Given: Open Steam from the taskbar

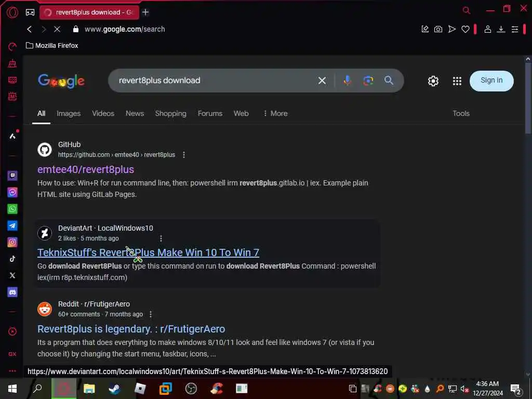Looking at the screenshot, I should 114,389.
